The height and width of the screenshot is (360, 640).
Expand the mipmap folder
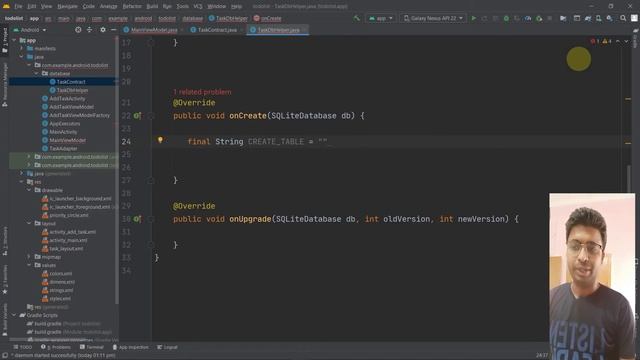29,257
